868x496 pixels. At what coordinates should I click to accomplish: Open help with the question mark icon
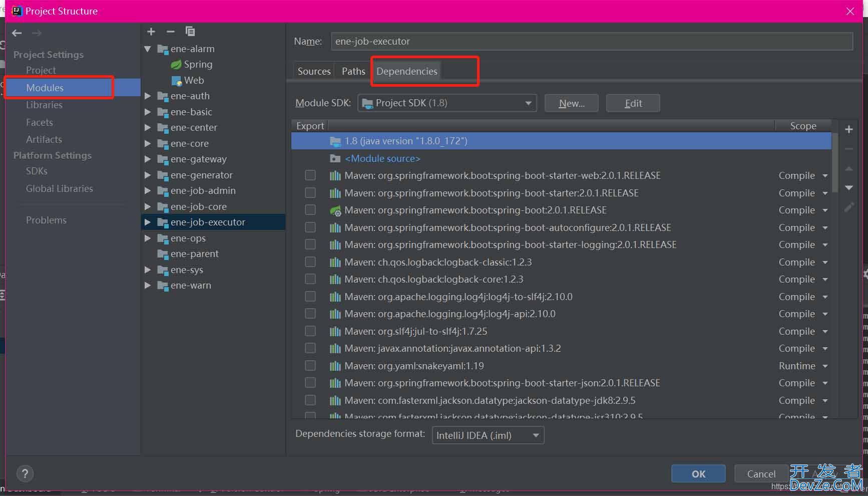pyautogui.click(x=25, y=473)
